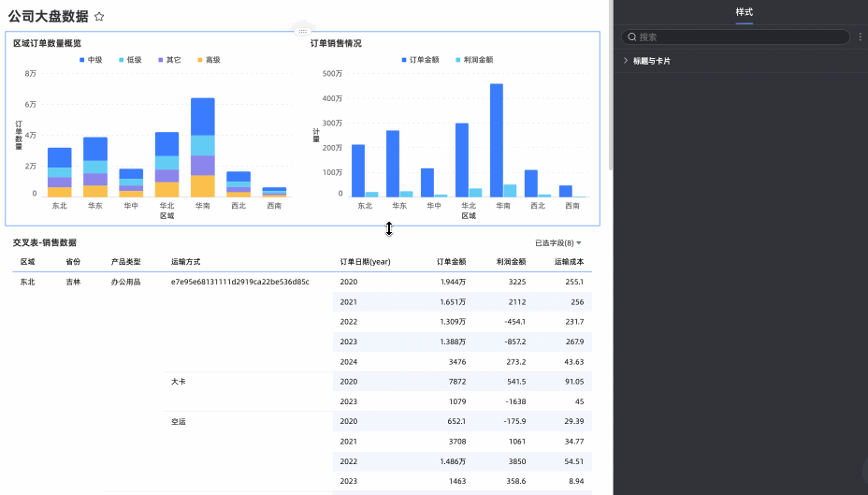Screen dimensions: 868x495
Task: Toggle the 订单金额 legend item
Action: tap(420, 60)
